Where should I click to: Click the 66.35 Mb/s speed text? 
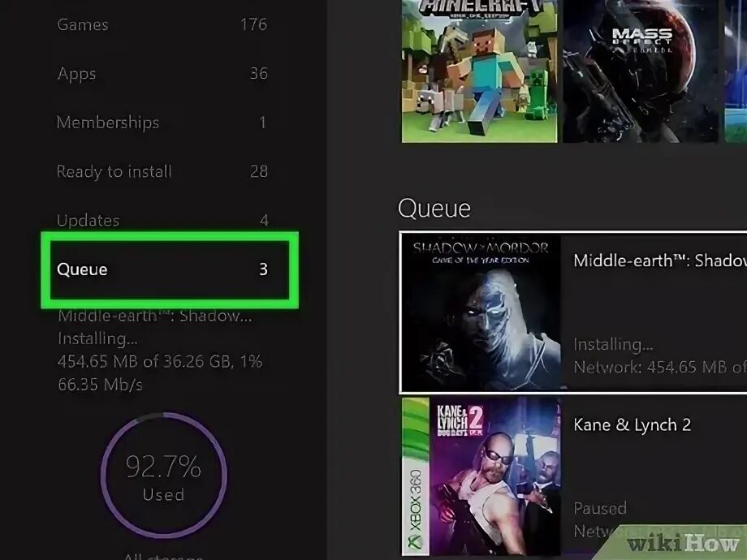tap(100, 384)
